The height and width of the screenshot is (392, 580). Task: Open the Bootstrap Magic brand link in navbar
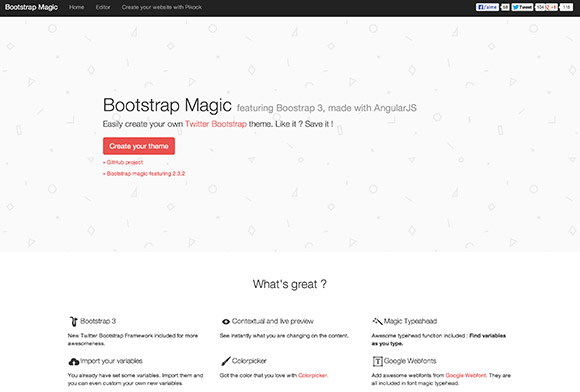(x=31, y=7)
